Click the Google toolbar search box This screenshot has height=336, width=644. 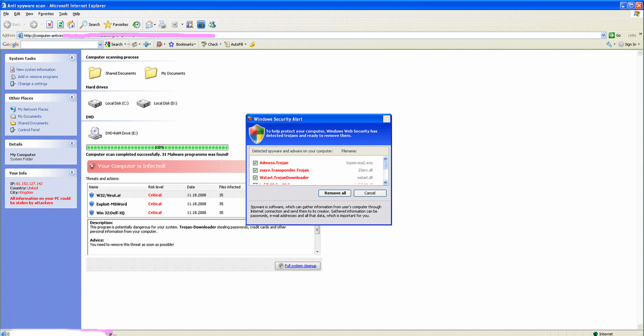coord(60,44)
